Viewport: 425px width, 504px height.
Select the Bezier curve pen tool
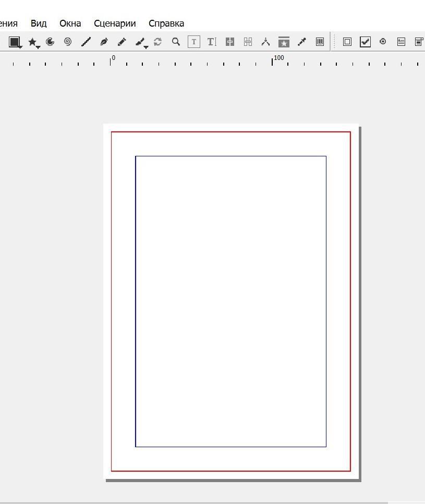[x=104, y=42]
